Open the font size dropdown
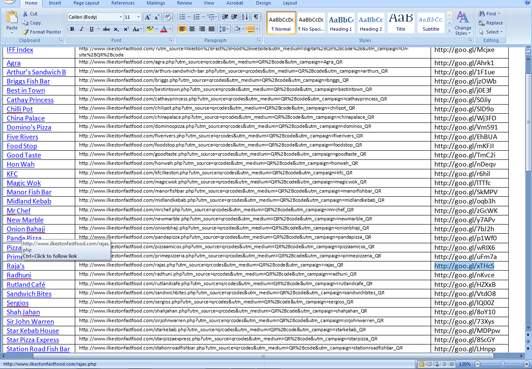532x369 pixels. [138, 17]
